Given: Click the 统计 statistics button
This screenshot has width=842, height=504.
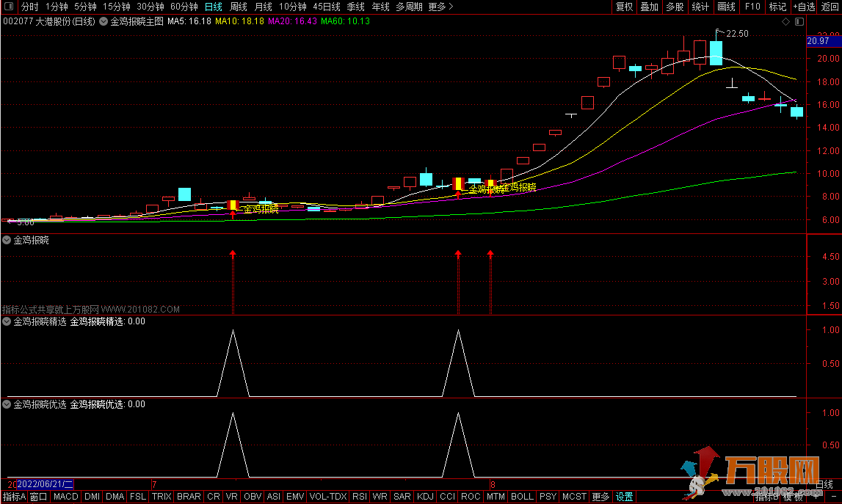Looking at the screenshot, I should tap(700, 7).
